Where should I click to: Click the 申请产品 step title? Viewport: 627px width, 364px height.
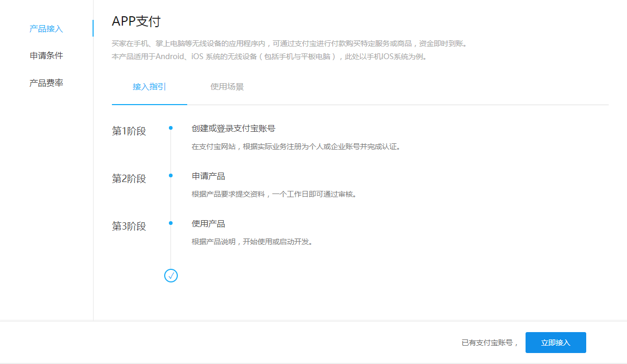208,176
